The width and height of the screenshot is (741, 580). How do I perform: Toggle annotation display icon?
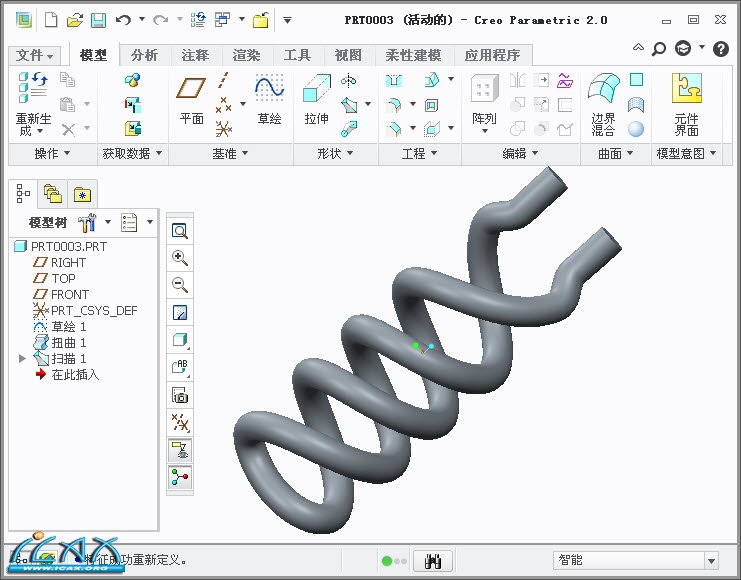(x=180, y=450)
